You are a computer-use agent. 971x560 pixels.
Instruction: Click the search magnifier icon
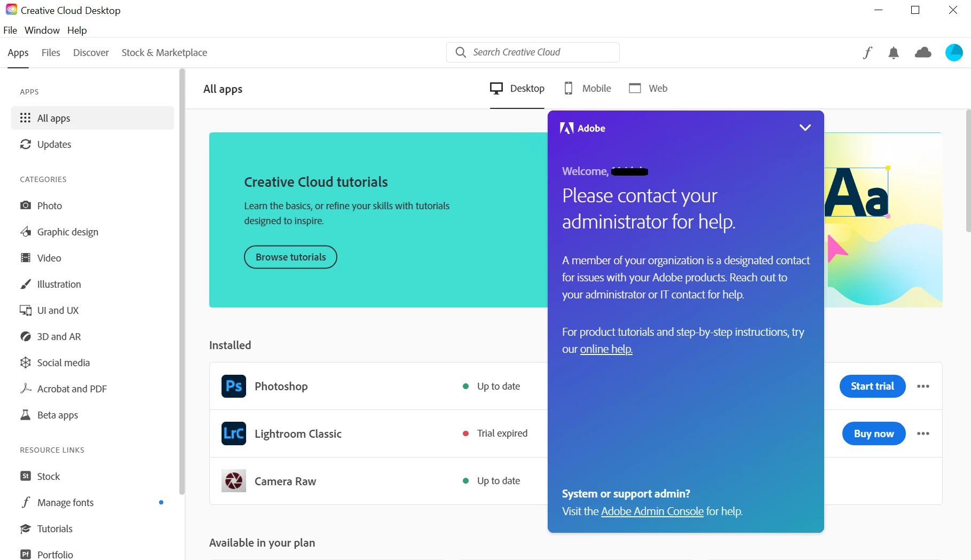pos(461,52)
